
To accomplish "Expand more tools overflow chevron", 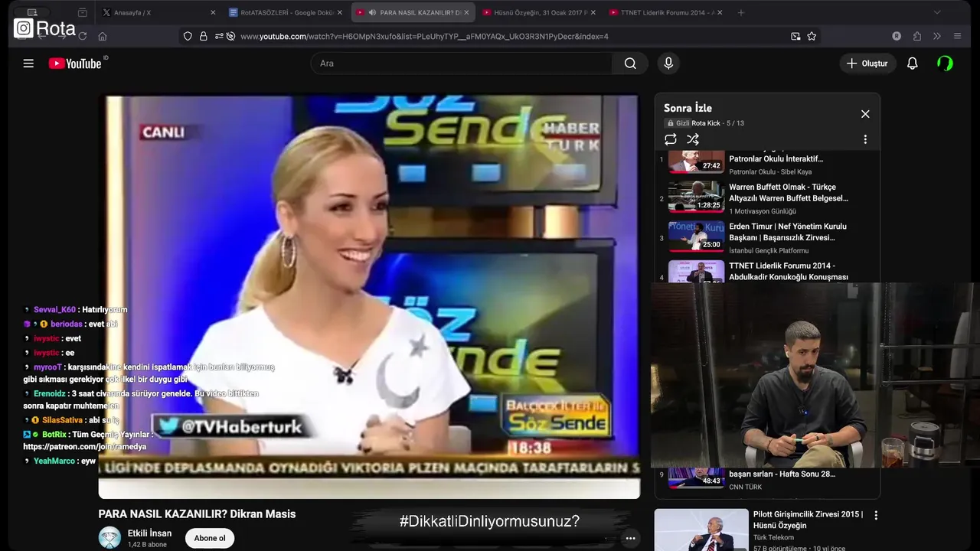I will [937, 36].
